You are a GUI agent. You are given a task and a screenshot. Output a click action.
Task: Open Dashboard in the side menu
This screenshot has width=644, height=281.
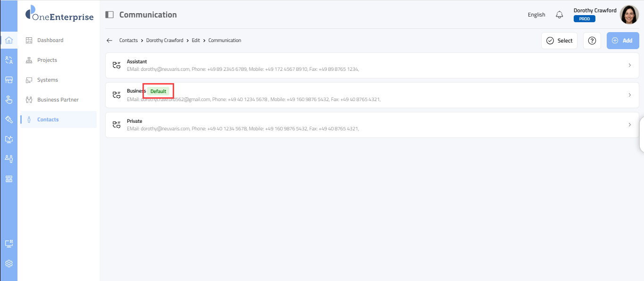(50, 40)
